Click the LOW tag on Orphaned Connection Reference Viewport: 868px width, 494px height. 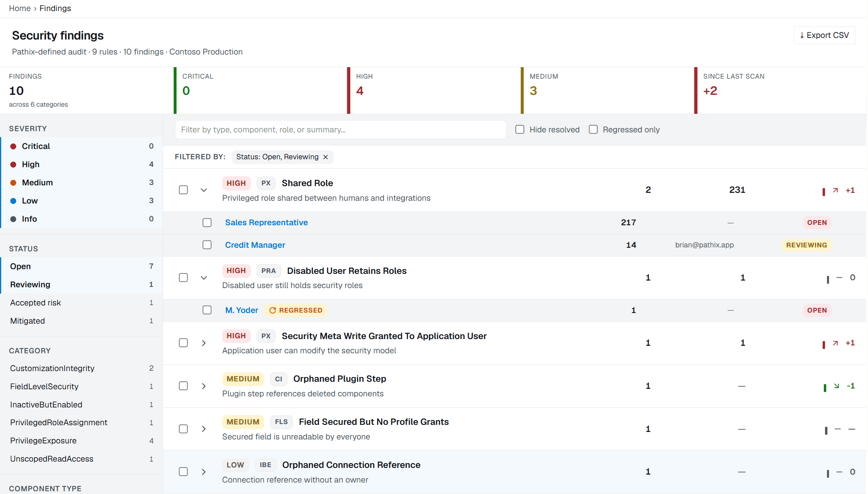tap(235, 465)
